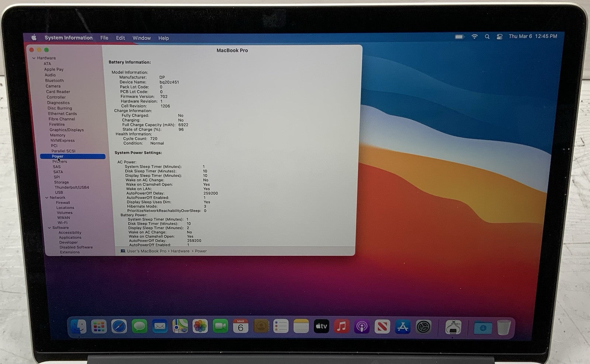Image resolution: width=590 pixels, height=364 pixels.
Task: Open Launchpad in the Dock
Action: tap(99, 326)
